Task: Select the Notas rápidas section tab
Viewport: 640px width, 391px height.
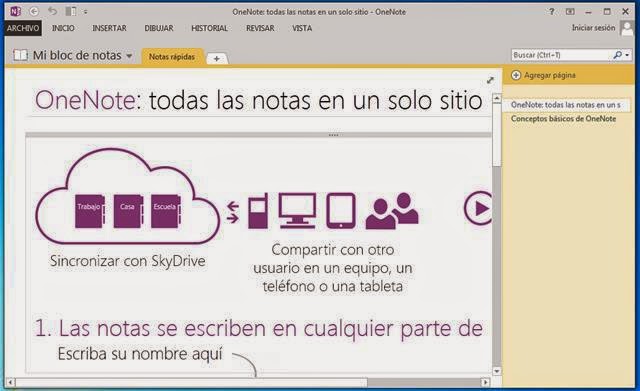Action: pyautogui.click(x=172, y=57)
